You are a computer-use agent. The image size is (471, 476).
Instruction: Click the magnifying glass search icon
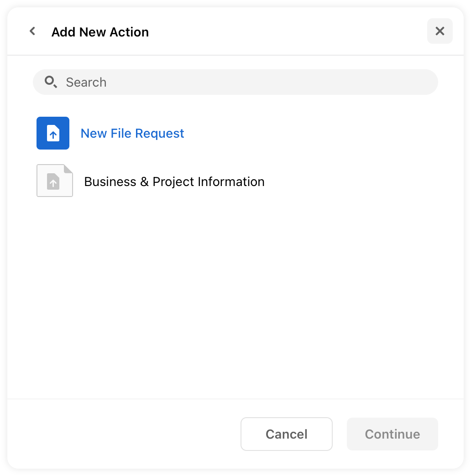[x=51, y=82]
